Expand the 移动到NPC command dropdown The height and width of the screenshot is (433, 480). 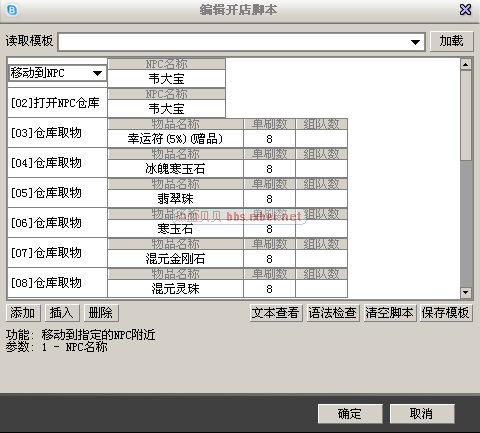click(x=97, y=73)
